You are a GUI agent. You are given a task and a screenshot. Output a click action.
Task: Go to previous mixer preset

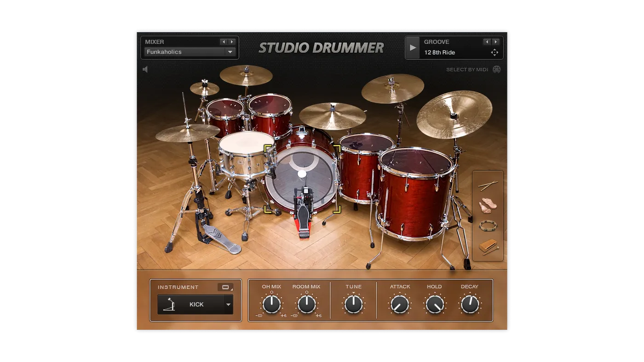click(x=224, y=42)
